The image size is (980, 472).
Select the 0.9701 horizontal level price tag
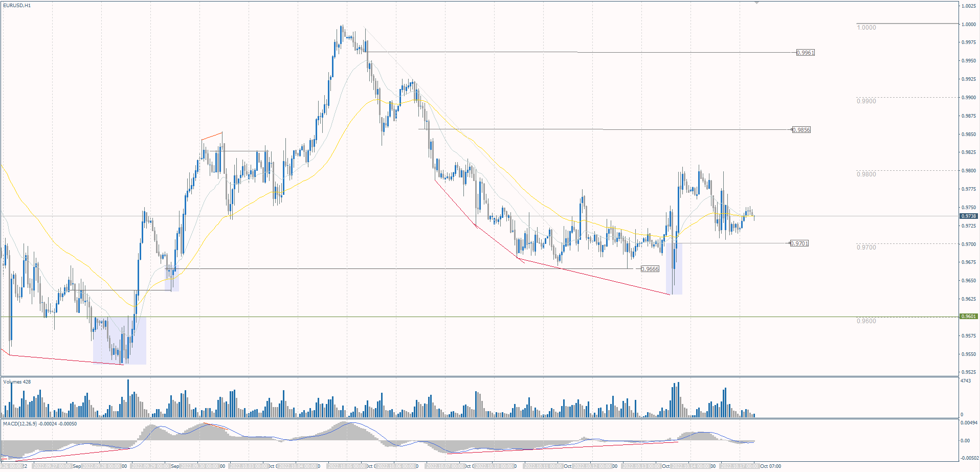click(799, 243)
